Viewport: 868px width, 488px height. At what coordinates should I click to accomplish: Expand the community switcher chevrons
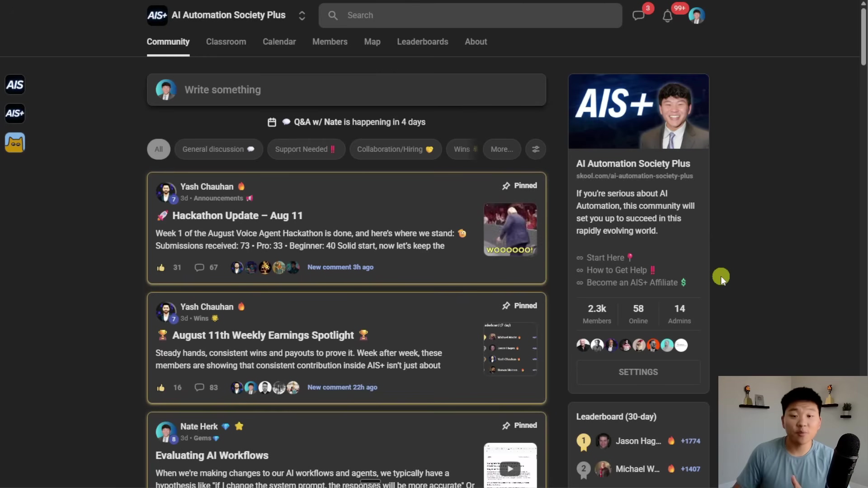click(x=302, y=15)
